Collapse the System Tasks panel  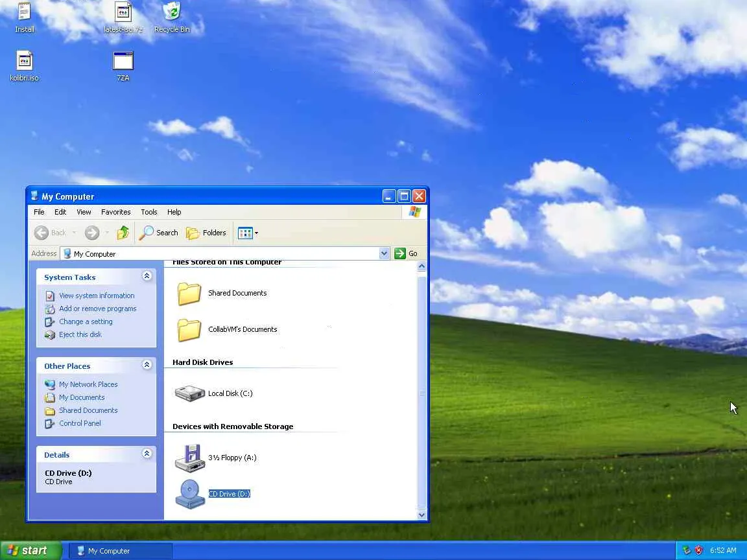pyautogui.click(x=147, y=276)
